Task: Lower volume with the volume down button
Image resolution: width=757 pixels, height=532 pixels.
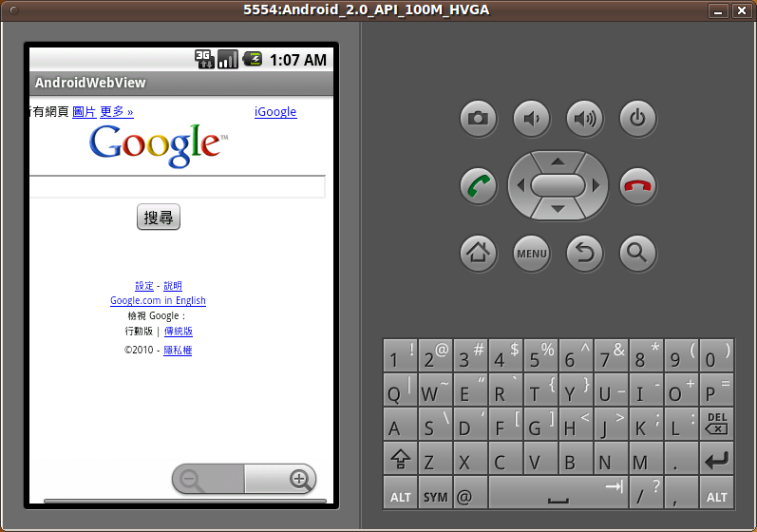Action: click(531, 119)
